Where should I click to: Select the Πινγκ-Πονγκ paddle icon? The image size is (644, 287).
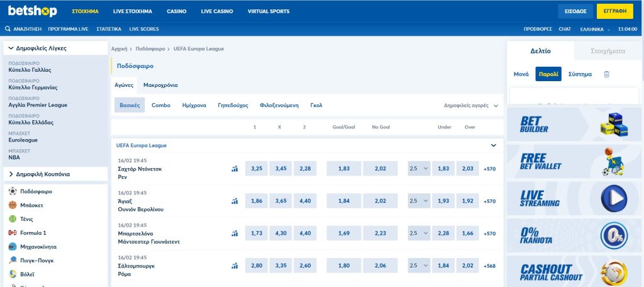pyautogui.click(x=13, y=261)
